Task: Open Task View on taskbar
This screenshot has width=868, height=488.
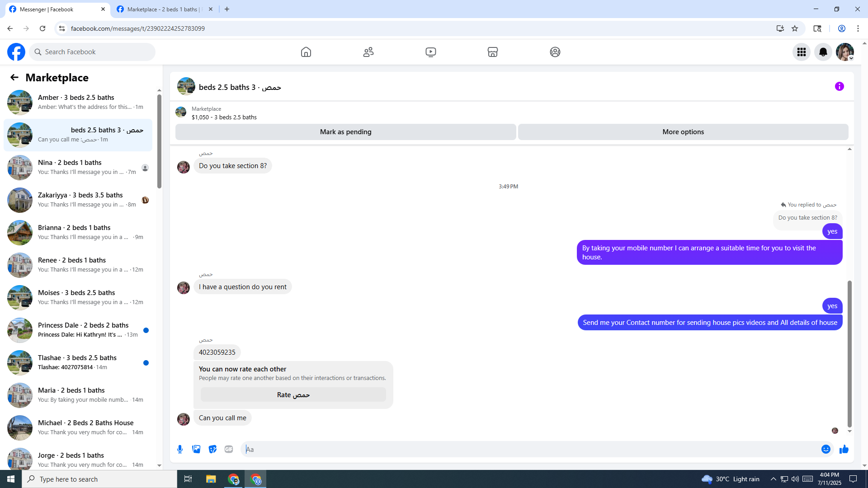Action: click(x=188, y=479)
